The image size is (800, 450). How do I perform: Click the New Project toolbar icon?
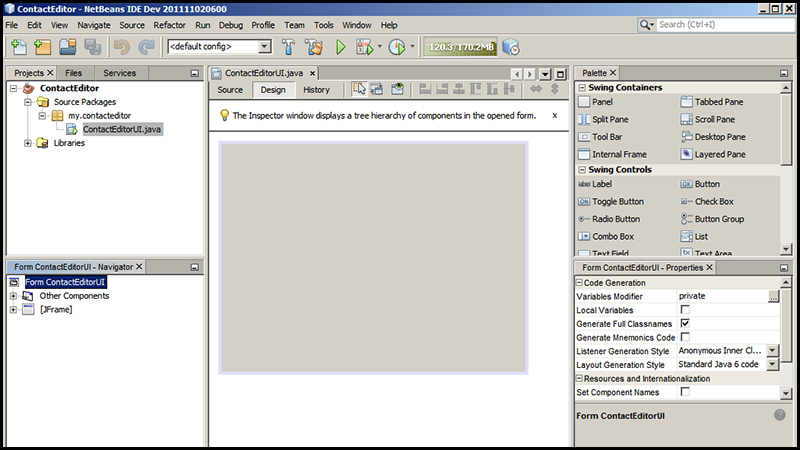(43, 47)
